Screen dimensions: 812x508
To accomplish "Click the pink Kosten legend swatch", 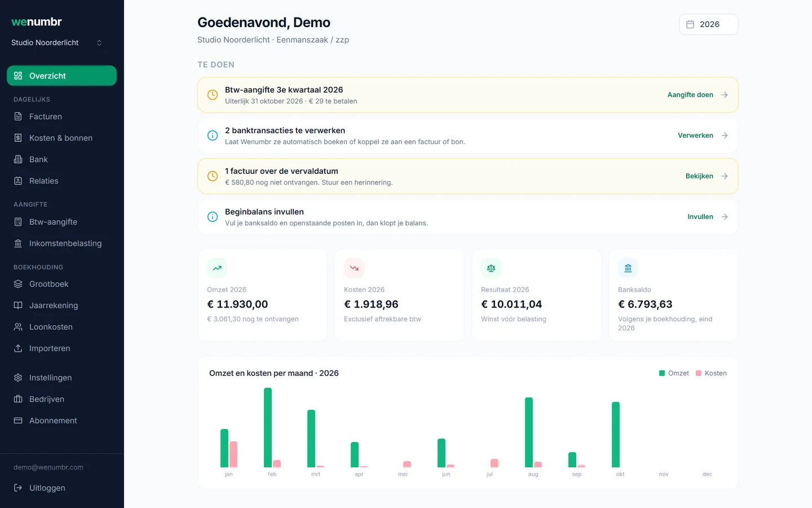I will click(699, 373).
